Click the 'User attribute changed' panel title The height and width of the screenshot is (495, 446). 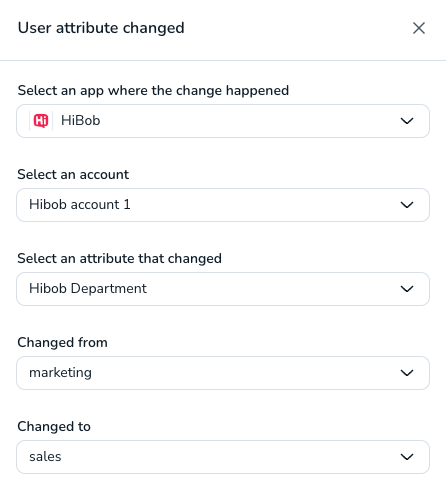pos(101,28)
